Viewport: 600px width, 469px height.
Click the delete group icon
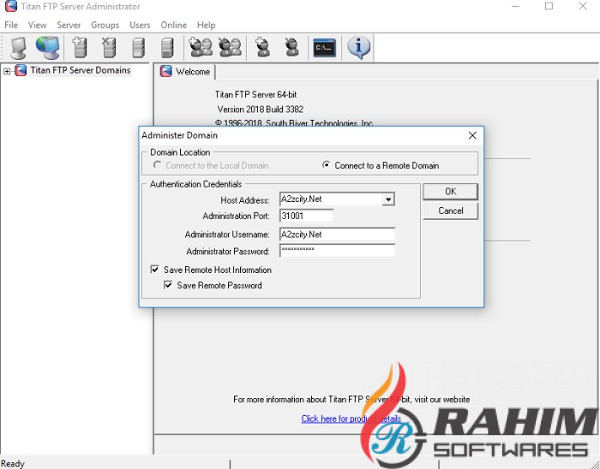[x=230, y=48]
